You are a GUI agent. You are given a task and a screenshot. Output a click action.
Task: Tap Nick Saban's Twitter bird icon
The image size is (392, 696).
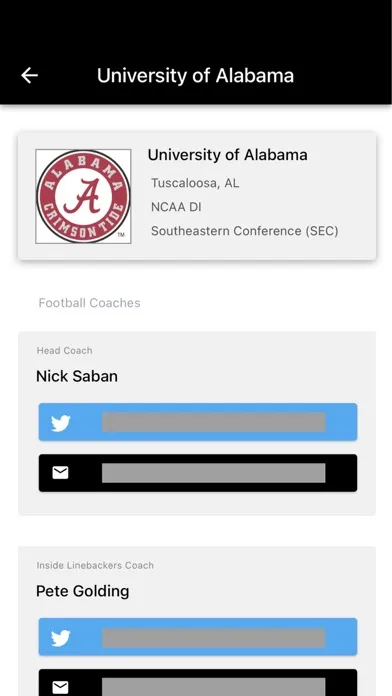[x=60, y=423]
